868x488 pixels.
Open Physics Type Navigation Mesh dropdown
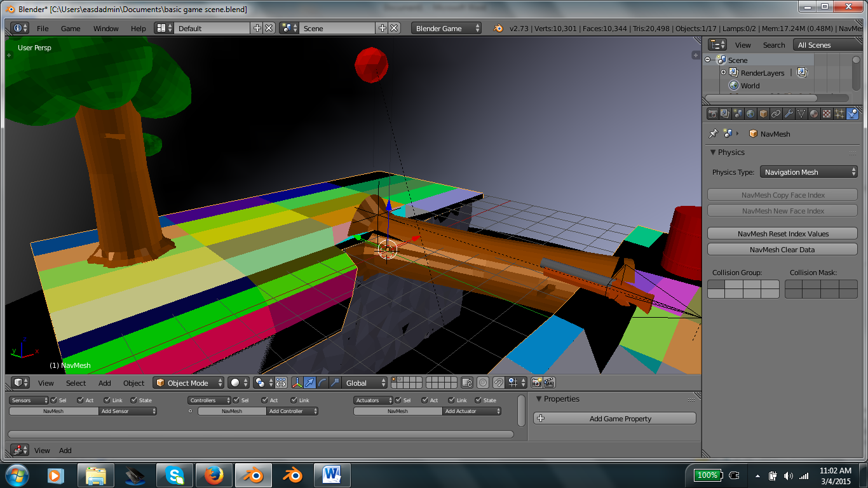tap(809, 172)
